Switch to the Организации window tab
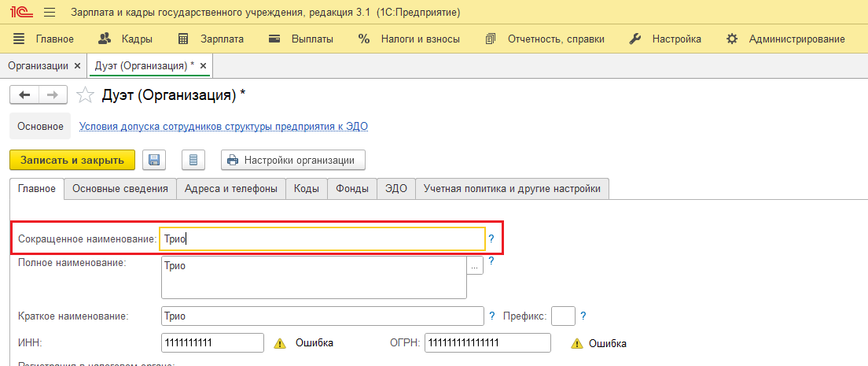Viewport: 868px width, 366px height. (x=39, y=65)
